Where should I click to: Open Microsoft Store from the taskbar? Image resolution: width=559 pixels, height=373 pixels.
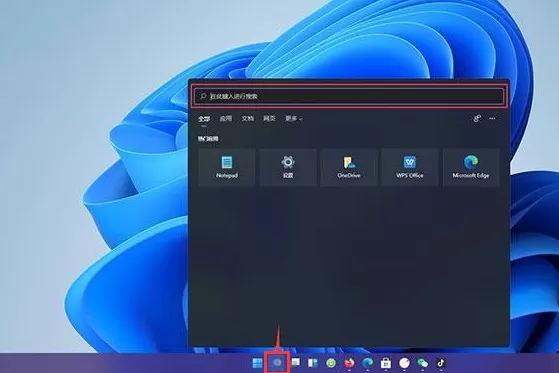(386, 363)
